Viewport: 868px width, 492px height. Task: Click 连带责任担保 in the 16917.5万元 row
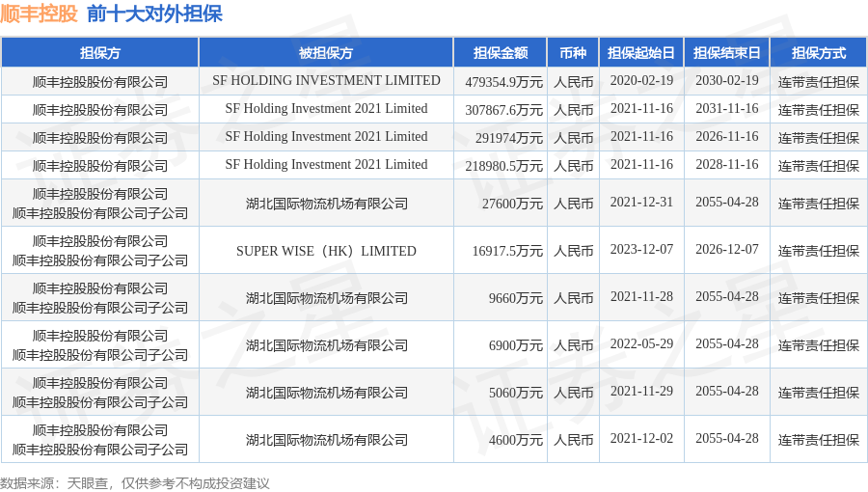click(819, 251)
